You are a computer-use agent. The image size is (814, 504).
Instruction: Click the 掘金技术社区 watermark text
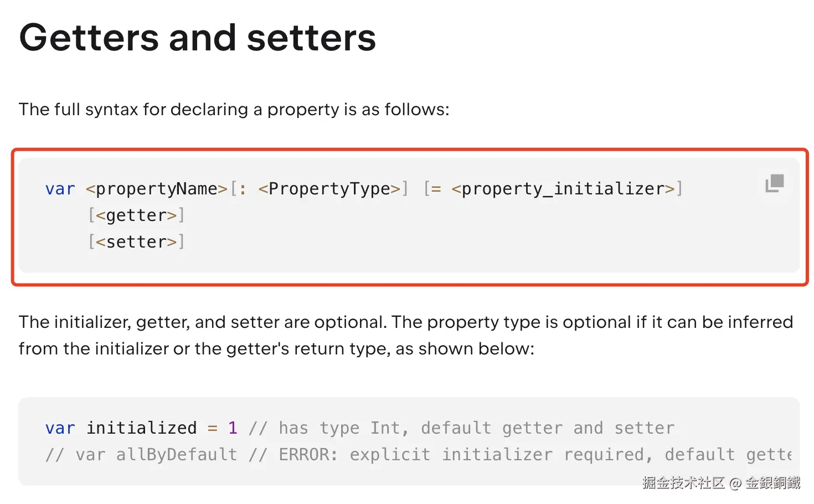(x=683, y=483)
